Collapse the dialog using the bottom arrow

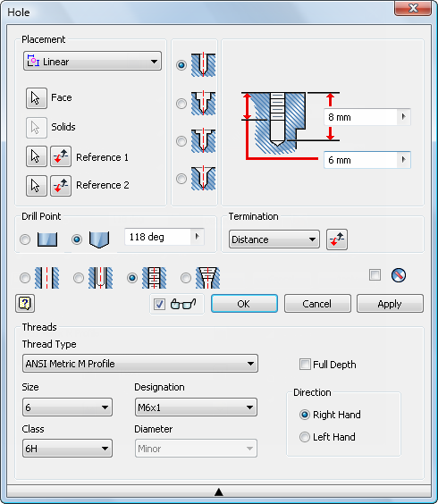219,491
